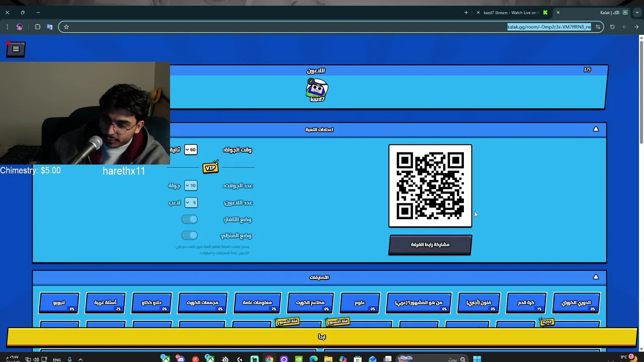The image size is (644, 362).
Task: Click the ENG language indicator
Action: 57,359
